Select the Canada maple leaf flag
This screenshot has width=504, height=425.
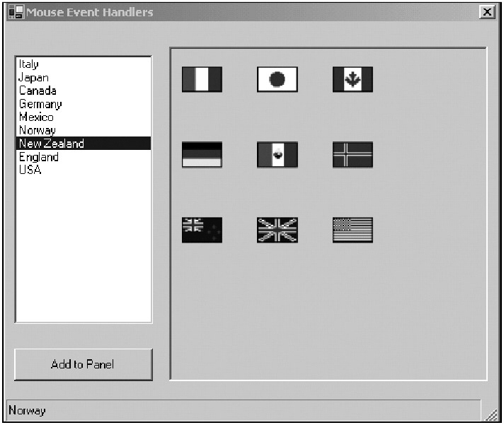(x=353, y=80)
